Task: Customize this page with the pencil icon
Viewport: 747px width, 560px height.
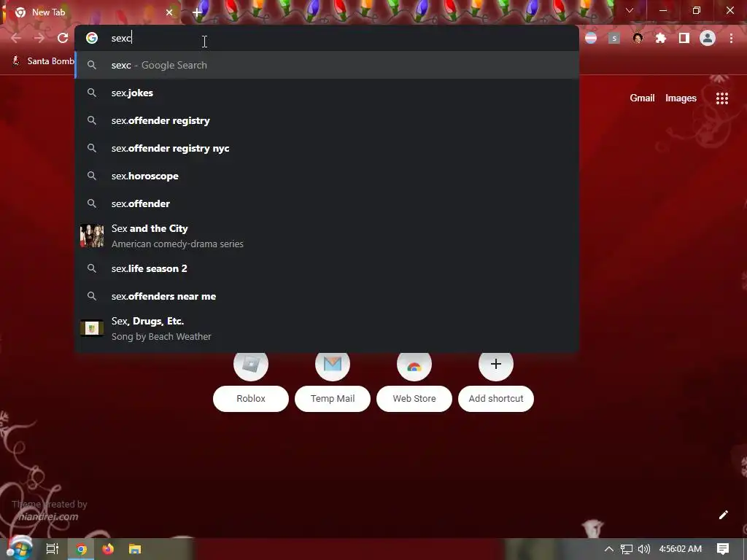Action: 723,515
